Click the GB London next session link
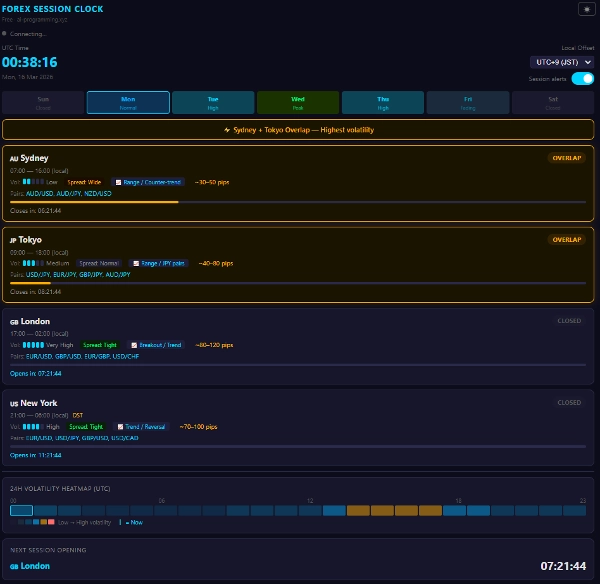 point(30,566)
